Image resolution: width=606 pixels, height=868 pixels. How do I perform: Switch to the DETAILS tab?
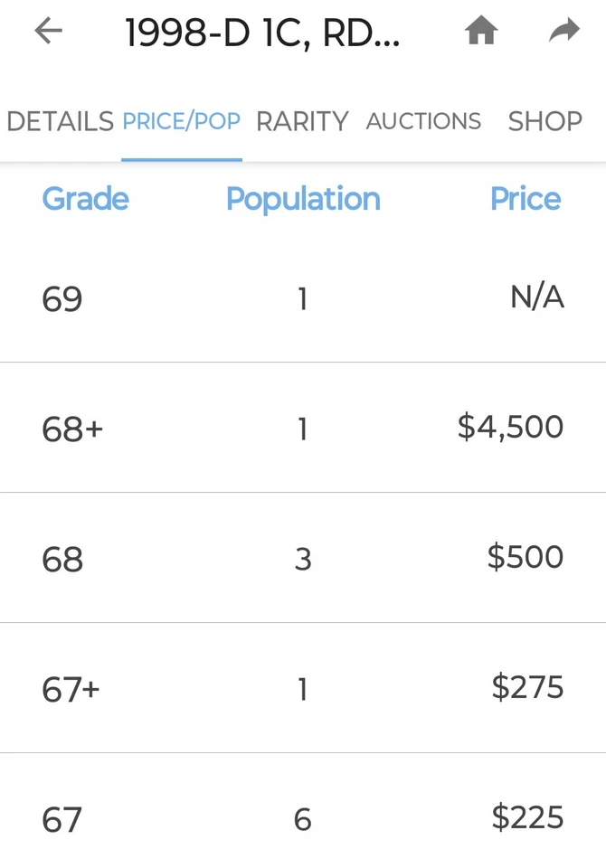click(x=60, y=121)
